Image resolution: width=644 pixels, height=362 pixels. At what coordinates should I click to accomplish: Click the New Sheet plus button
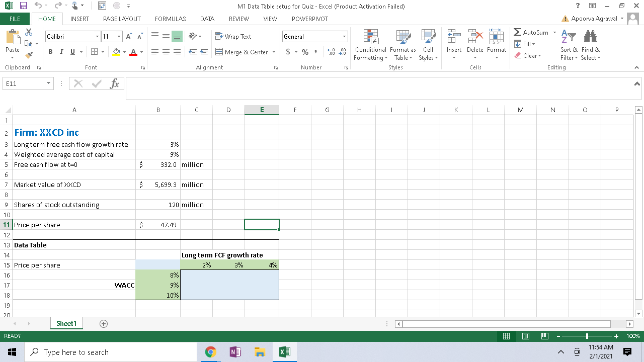103,323
